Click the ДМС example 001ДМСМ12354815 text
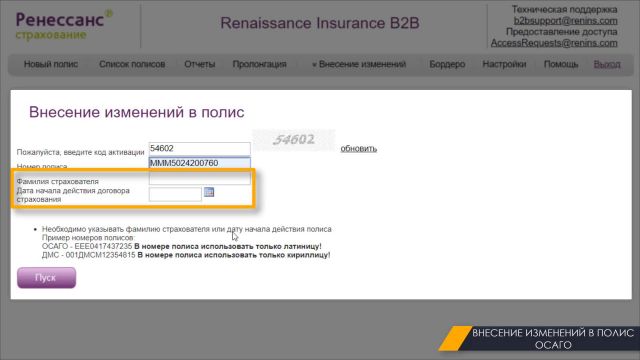Viewport: 640px width, 360px height. [x=89, y=255]
